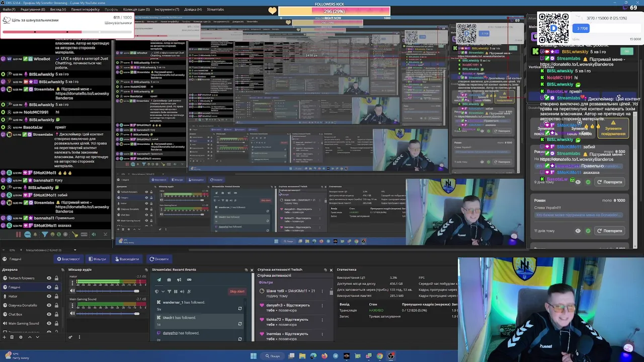Click link chain icon in Recent Events
The width and height of the screenshot is (644, 362).
click(x=189, y=280)
